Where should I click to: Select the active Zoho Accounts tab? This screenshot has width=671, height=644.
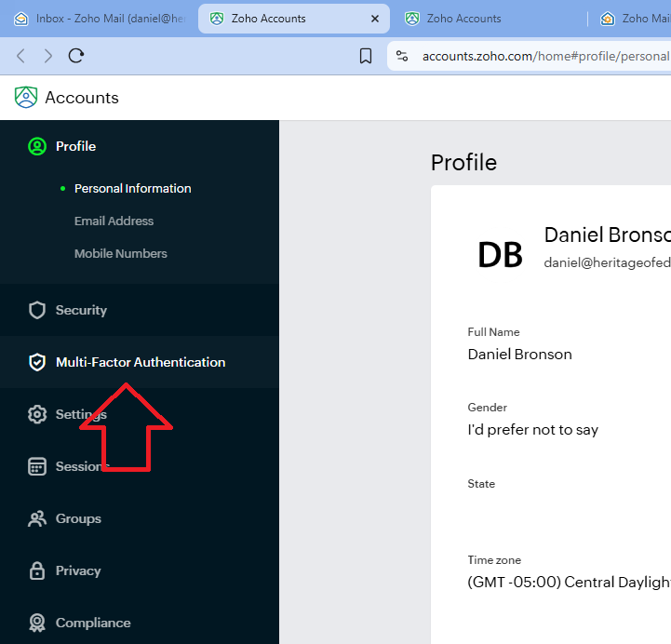coord(293,19)
